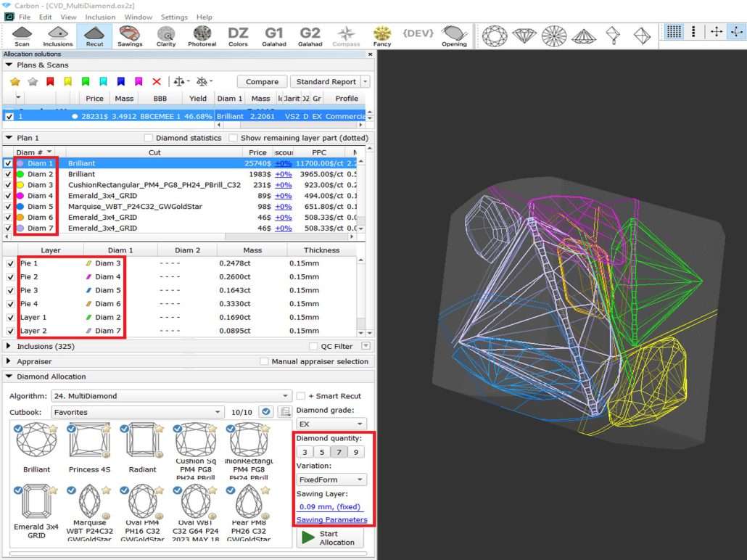This screenshot has height=560, width=747.
Task: Open the Inclusion menu
Action: 100,17
